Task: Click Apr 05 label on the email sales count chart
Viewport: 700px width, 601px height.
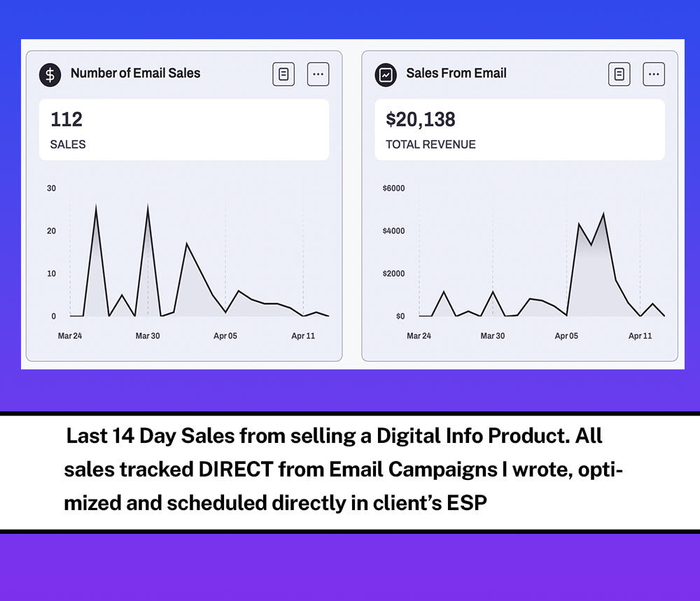Action: coord(225,336)
